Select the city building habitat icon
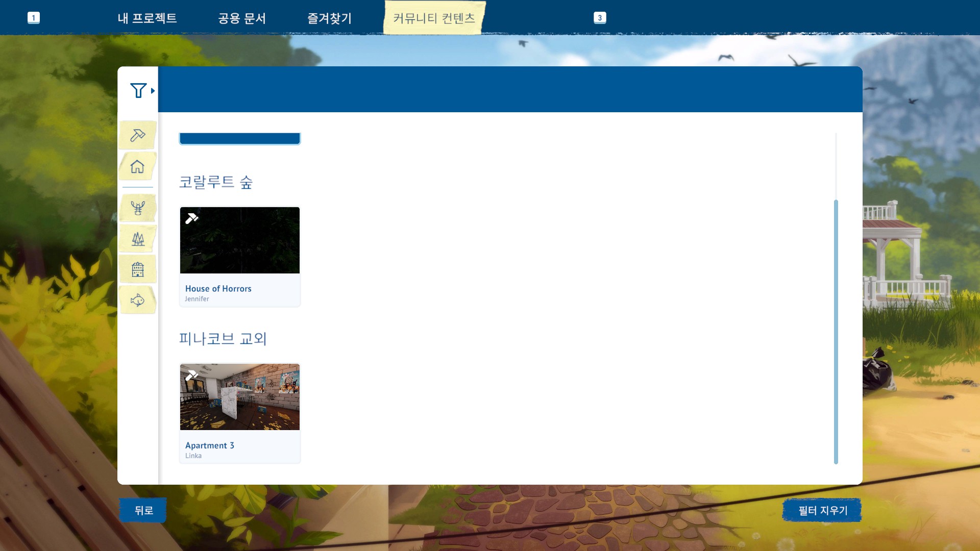The image size is (980, 551). pos(138,269)
